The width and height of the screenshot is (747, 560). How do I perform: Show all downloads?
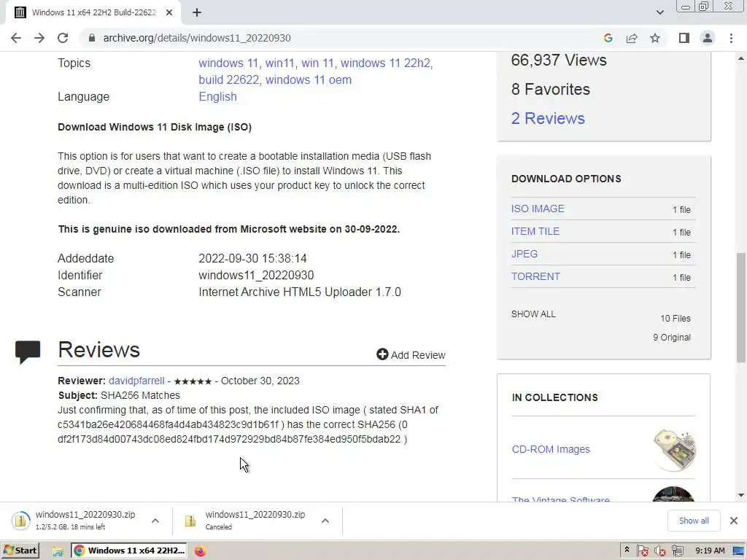point(694,521)
